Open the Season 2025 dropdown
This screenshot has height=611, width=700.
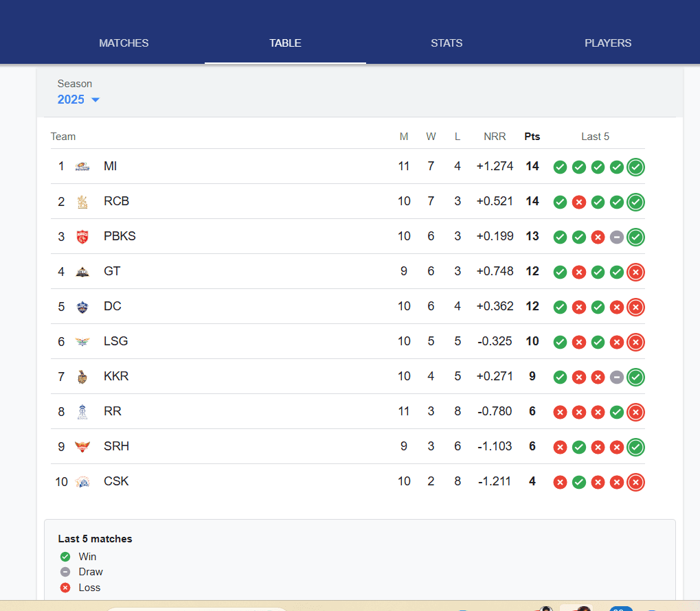(x=78, y=100)
